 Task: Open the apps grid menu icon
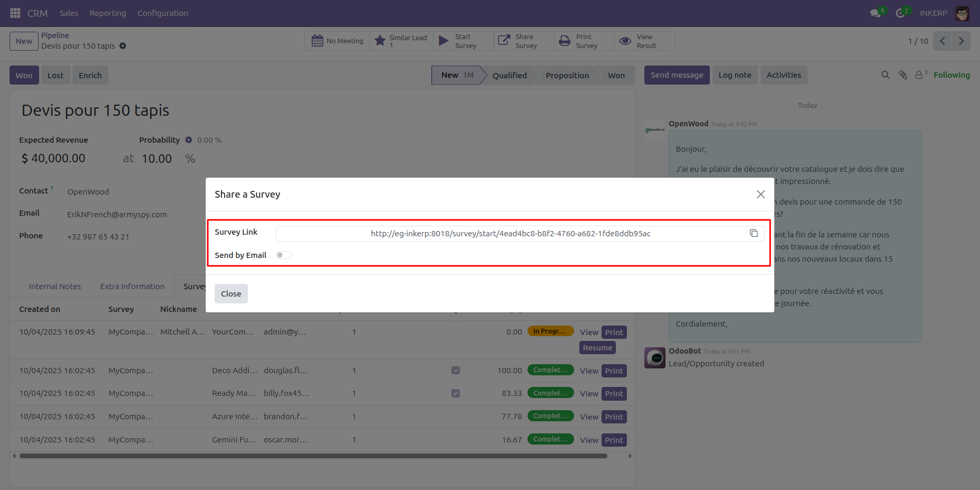(15, 13)
